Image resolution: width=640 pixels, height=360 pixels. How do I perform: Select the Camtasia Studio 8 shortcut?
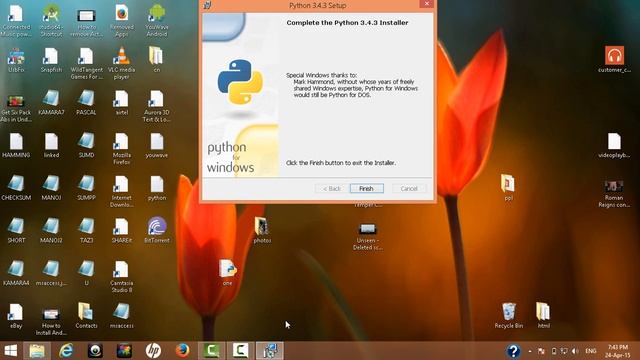(122, 276)
